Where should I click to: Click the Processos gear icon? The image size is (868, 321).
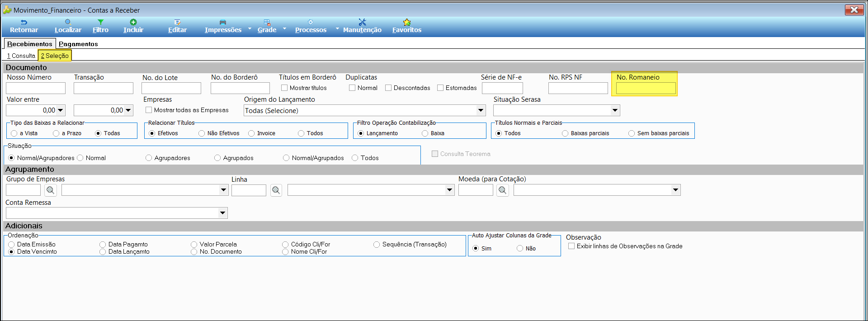coord(311,22)
